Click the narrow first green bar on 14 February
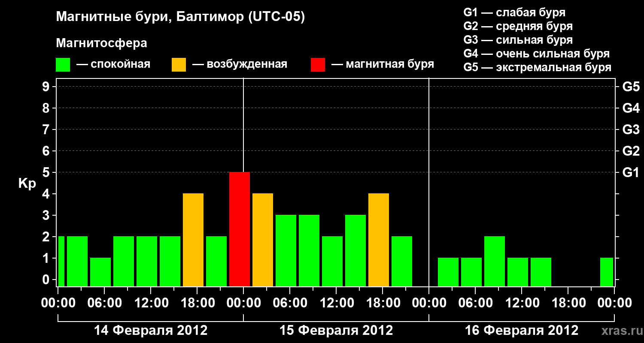The image size is (644, 343). coord(61,262)
